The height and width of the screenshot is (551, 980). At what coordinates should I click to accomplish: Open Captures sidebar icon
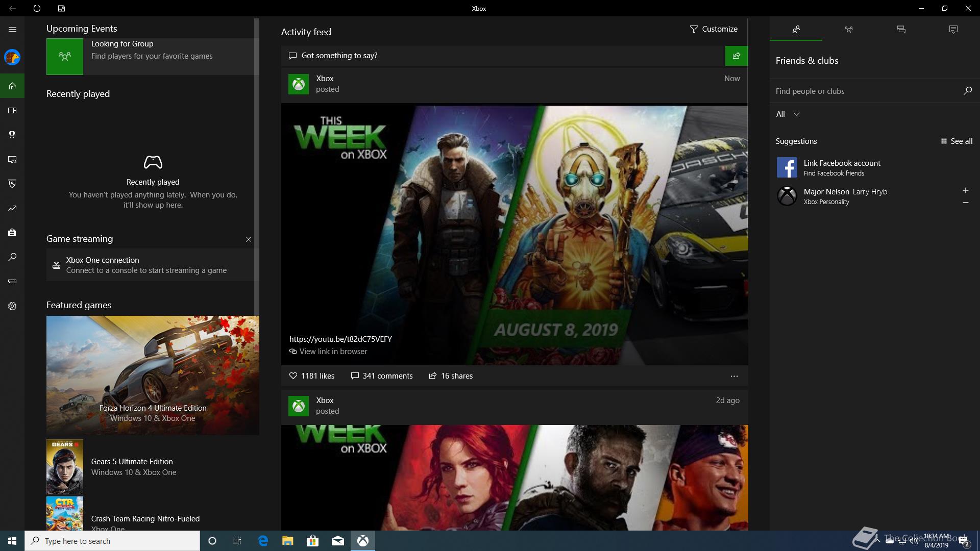(x=12, y=159)
